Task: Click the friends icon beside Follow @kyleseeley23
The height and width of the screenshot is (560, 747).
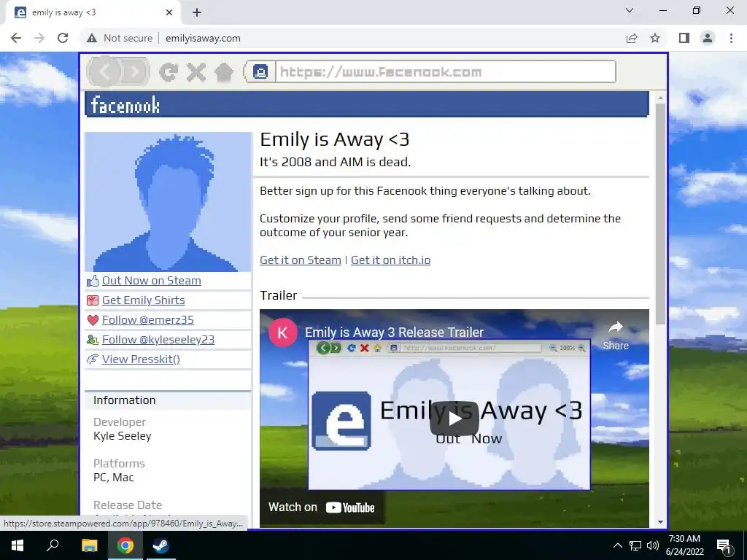Action: click(x=93, y=340)
